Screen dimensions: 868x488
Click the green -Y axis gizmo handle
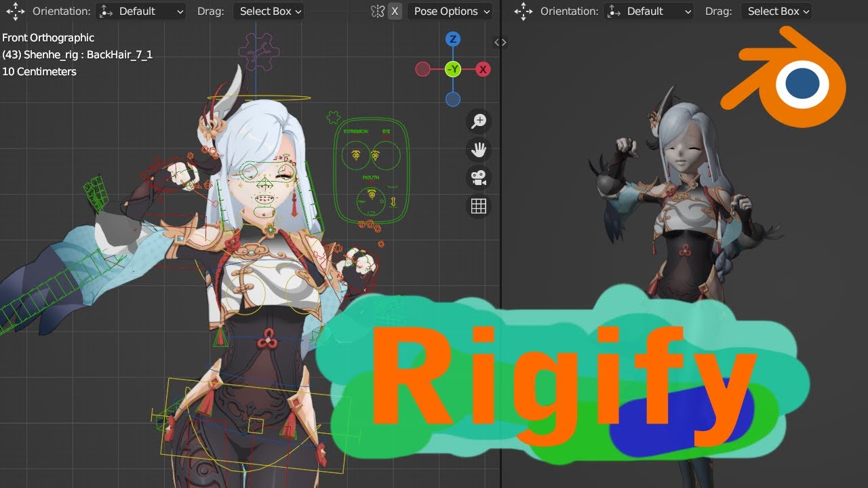453,69
